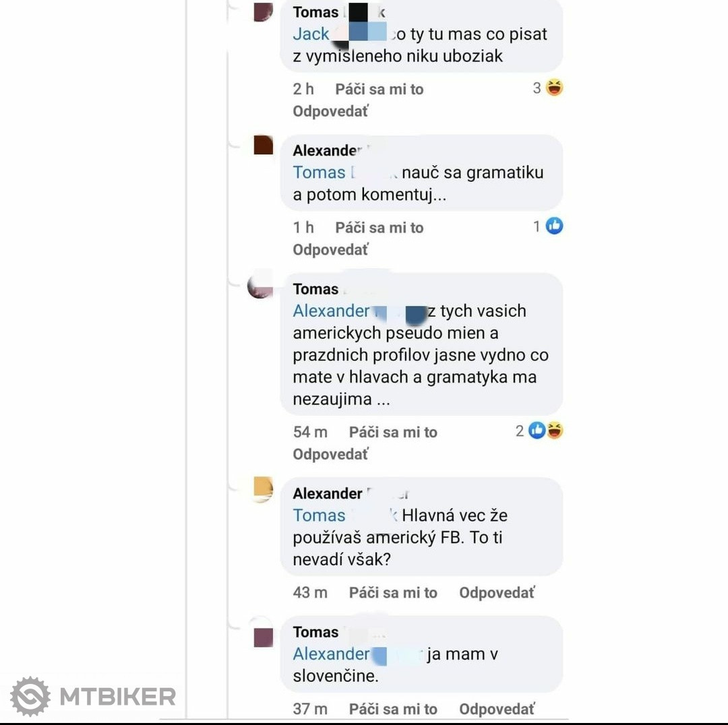Screen dimensions: 728x725
Task: Open Tomas's avatar on the 'slovenčine' comment
Action: [x=264, y=637]
